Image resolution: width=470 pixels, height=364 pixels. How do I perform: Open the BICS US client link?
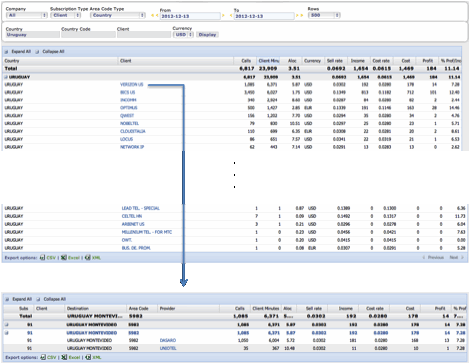click(x=127, y=92)
